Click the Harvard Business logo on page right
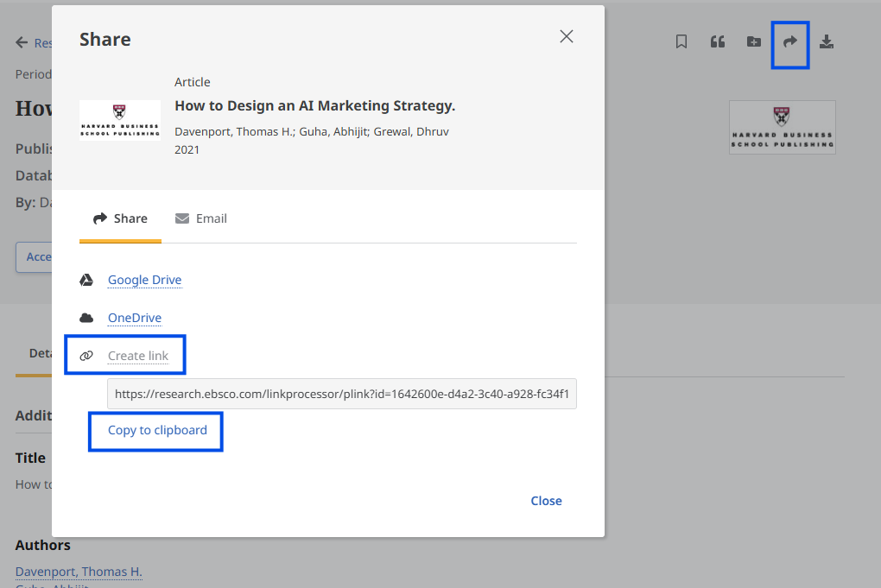The image size is (881, 588). tap(782, 127)
